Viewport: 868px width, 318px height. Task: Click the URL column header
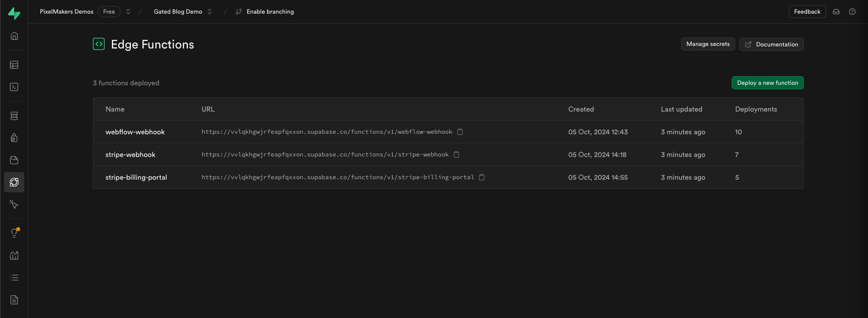click(x=208, y=109)
